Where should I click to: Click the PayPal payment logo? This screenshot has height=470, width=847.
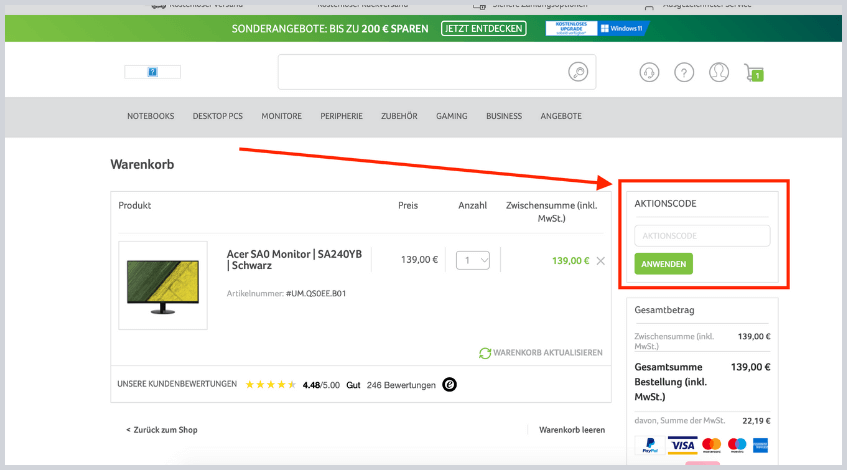pos(650,445)
